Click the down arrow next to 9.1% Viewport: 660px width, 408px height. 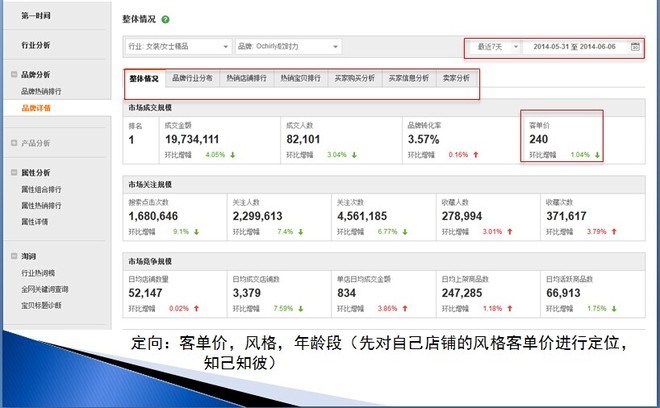pos(196,232)
